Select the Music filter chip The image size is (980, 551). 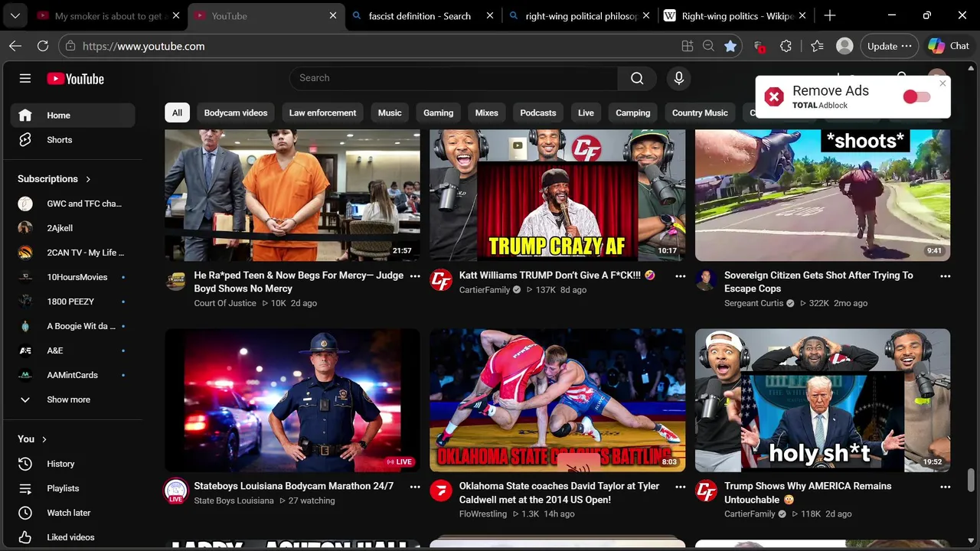390,112
